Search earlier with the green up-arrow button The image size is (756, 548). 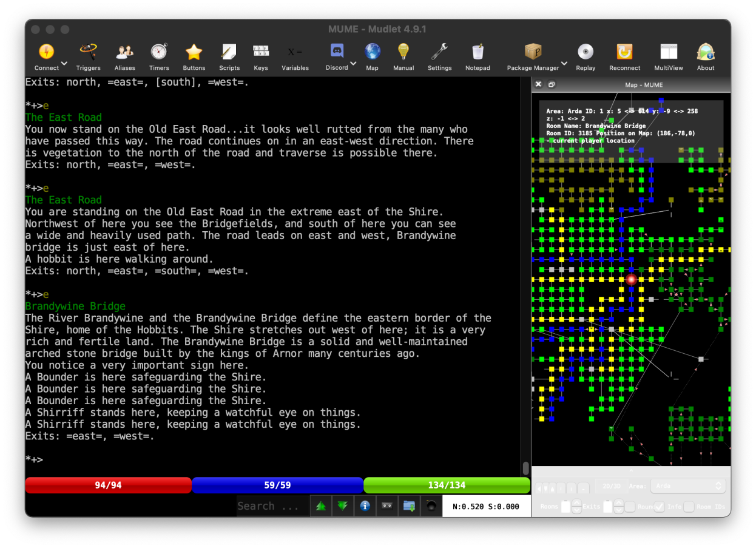[321, 506]
